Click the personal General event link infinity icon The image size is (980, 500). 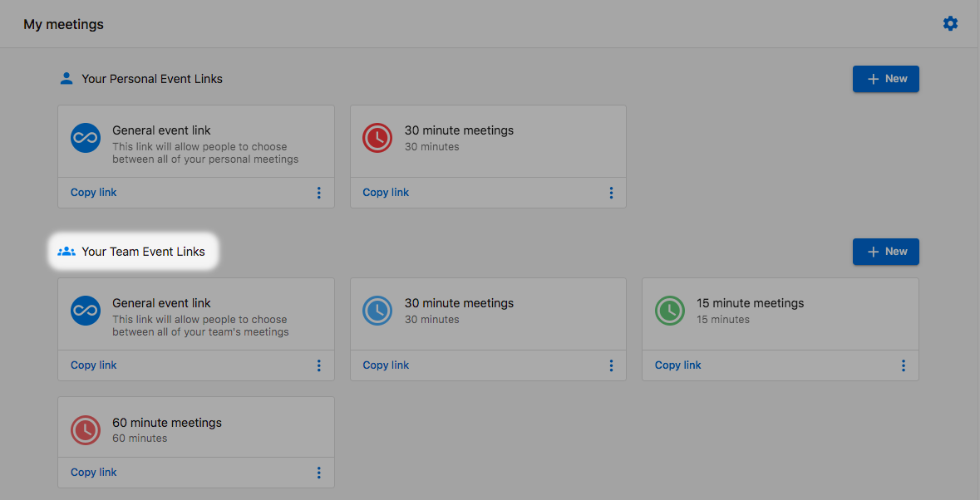click(86, 138)
